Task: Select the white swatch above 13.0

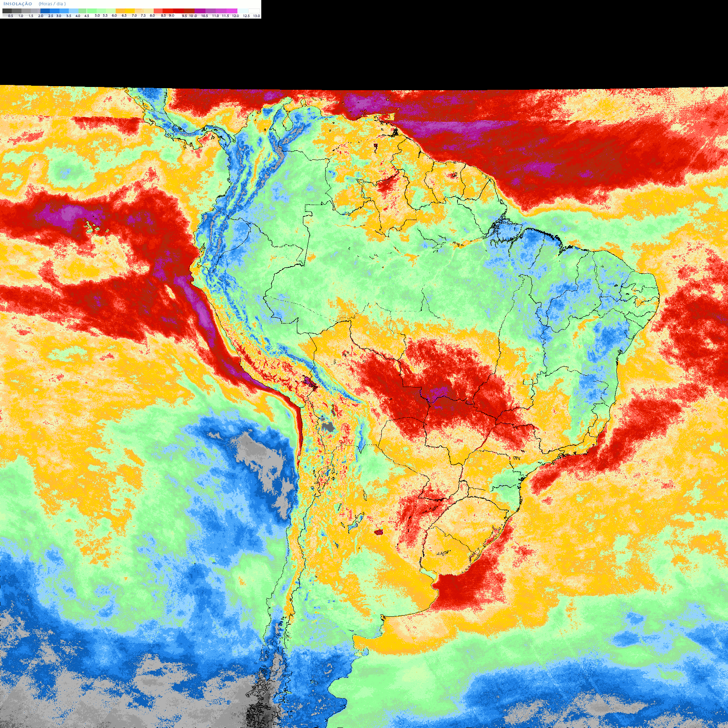Action: [x=254, y=11]
